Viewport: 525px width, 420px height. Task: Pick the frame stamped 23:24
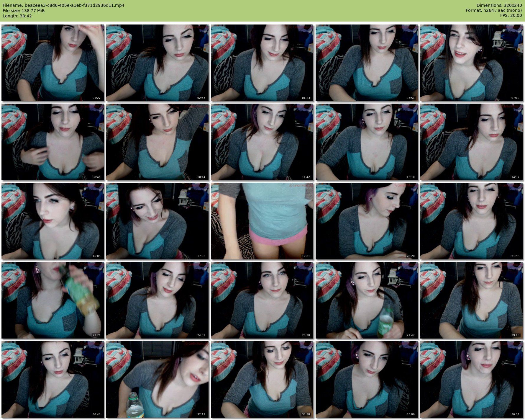52,300
